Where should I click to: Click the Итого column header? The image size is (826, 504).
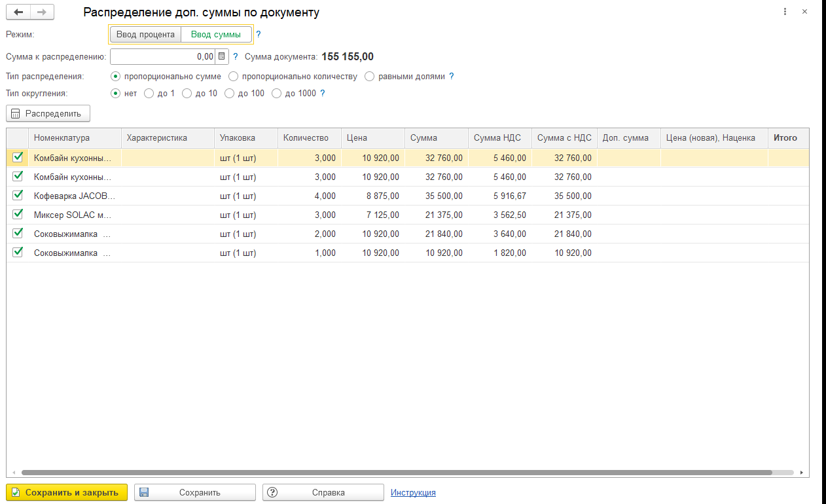788,138
